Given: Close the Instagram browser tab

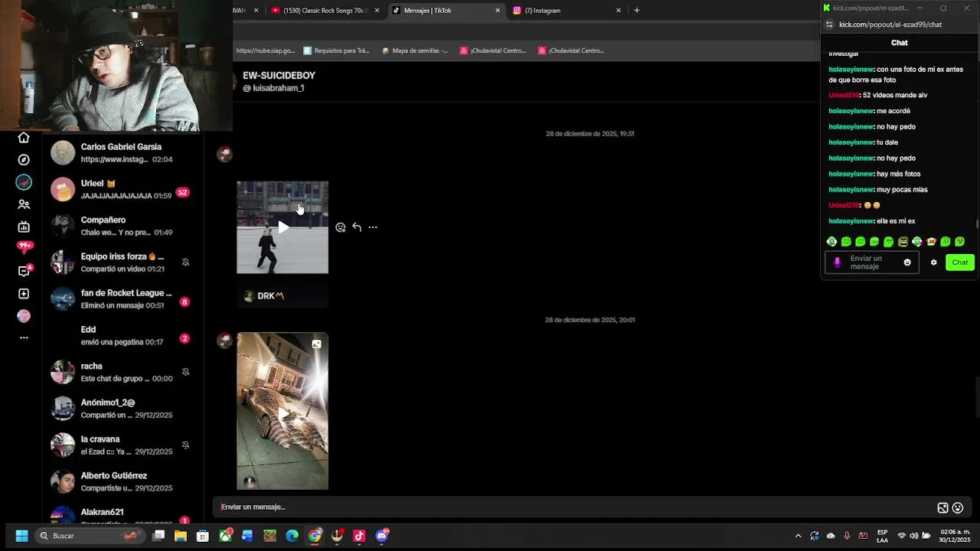Looking at the screenshot, I should [x=619, y=11].
